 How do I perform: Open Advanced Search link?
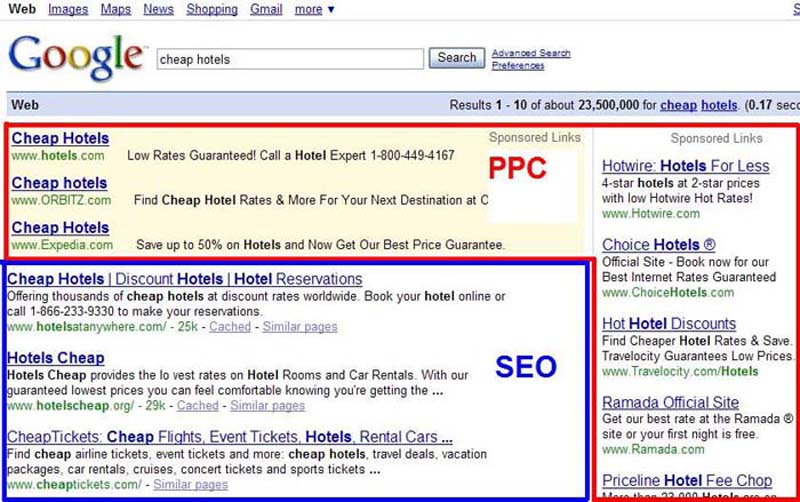(x=531, y=53)
